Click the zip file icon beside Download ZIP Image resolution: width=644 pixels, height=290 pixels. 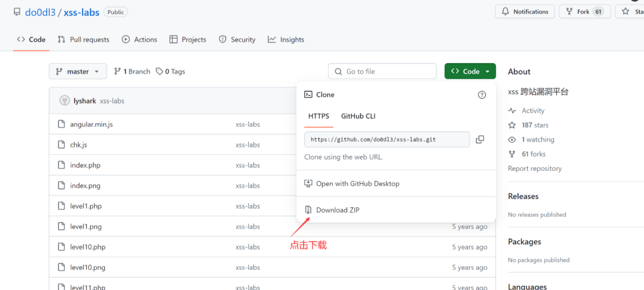coord(308,210)
